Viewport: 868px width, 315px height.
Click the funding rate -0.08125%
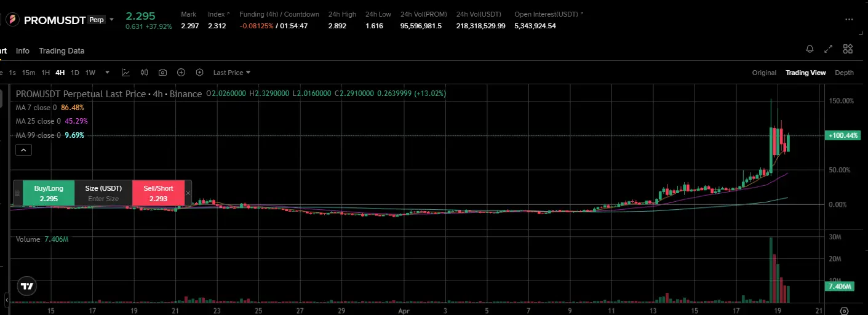(x=256, y=26)
